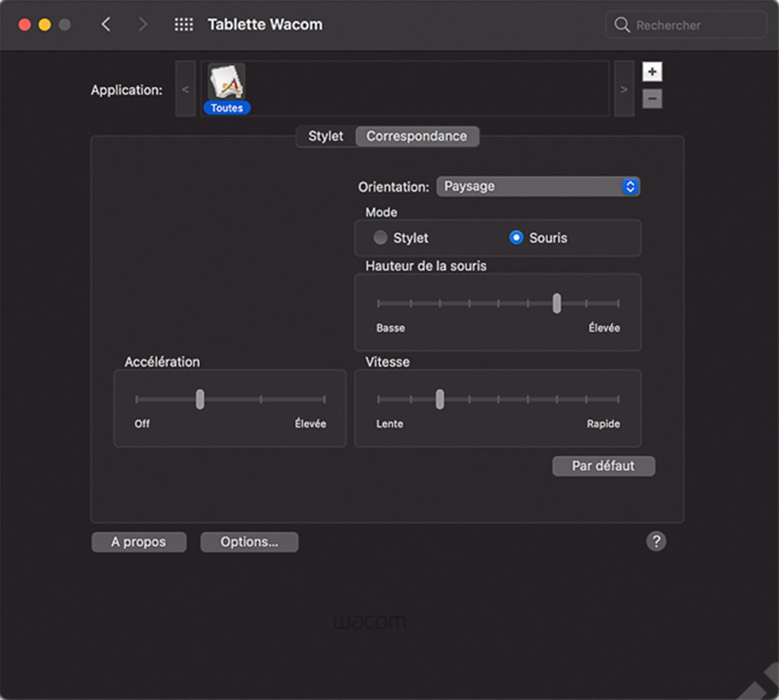Click the Accélération slider handle
The width and height of the screenshot is (779, 700).
pyautogui.click(x=200, y=399)
